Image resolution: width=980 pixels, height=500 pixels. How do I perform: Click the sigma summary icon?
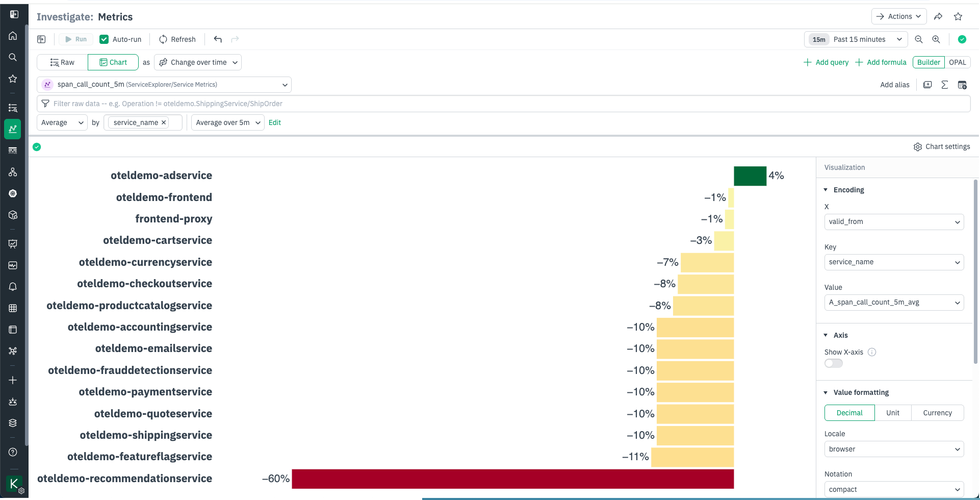coord(945,85)
